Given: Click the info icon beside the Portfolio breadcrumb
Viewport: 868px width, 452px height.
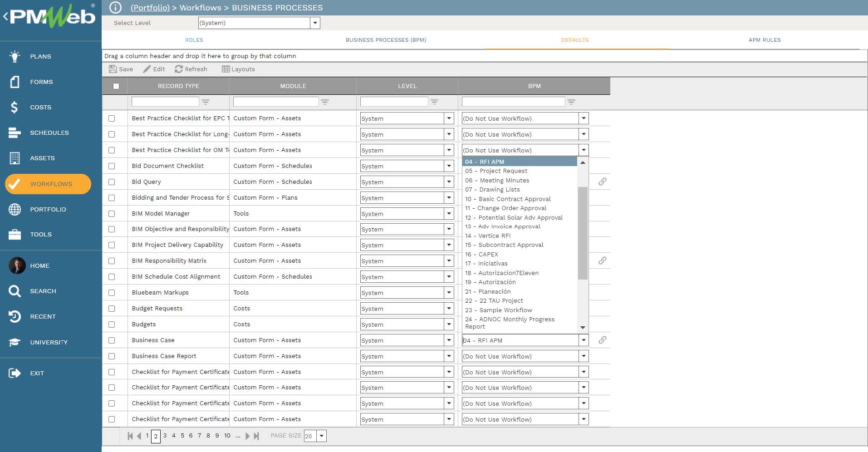Looking at the screenshot, I should (x=115, y=8).
